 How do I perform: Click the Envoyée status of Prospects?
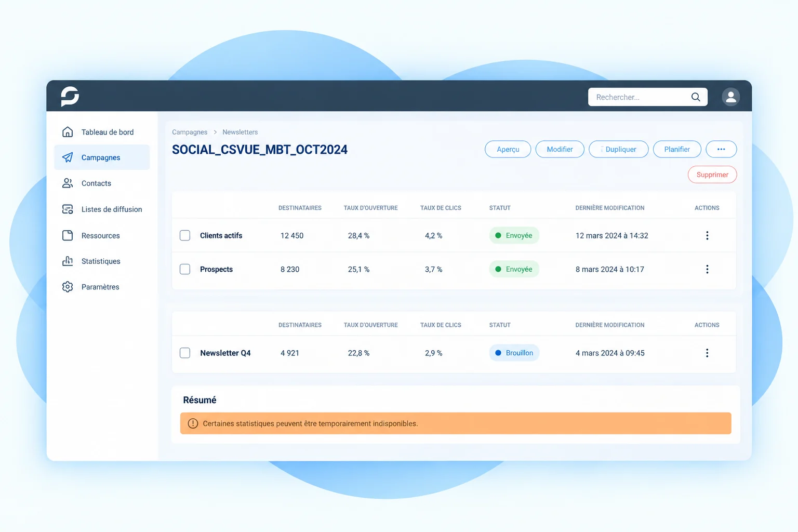514,269
